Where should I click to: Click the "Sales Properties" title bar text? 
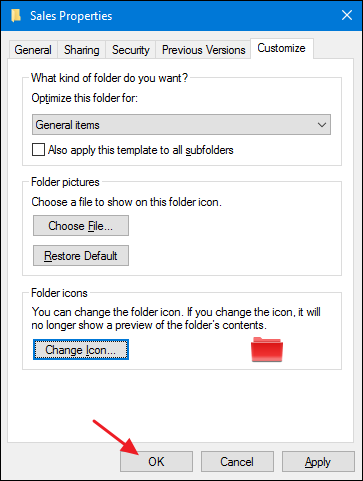[x=71, y=16]
